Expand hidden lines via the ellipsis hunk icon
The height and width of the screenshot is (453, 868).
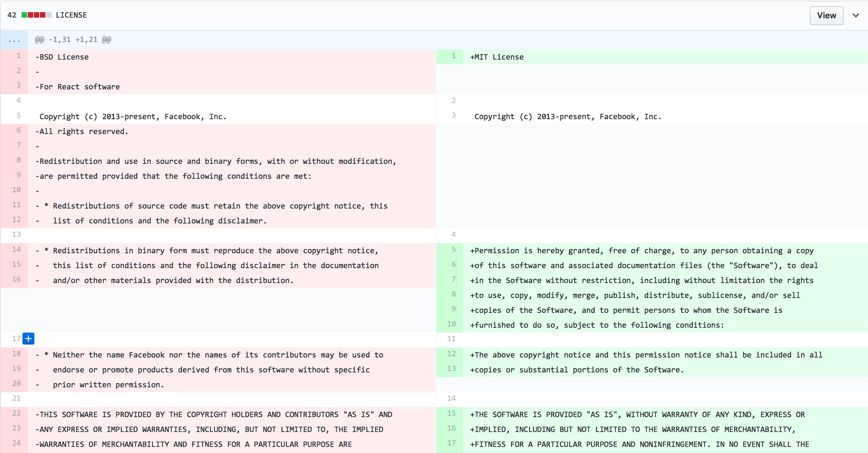coord(14,40)
